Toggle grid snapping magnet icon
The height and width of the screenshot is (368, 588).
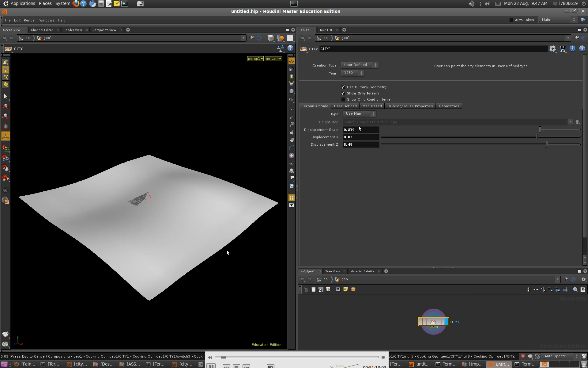click(6, 149)
